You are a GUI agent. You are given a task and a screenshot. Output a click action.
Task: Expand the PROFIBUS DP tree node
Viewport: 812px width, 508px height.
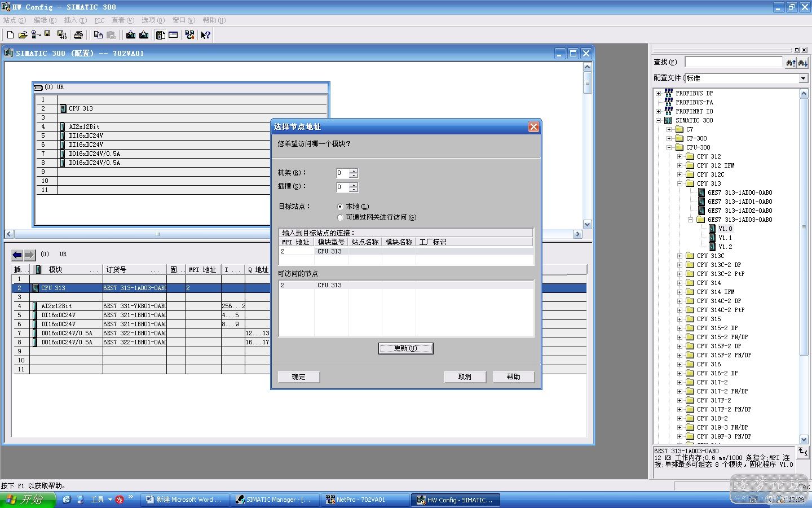click(658, 93)
